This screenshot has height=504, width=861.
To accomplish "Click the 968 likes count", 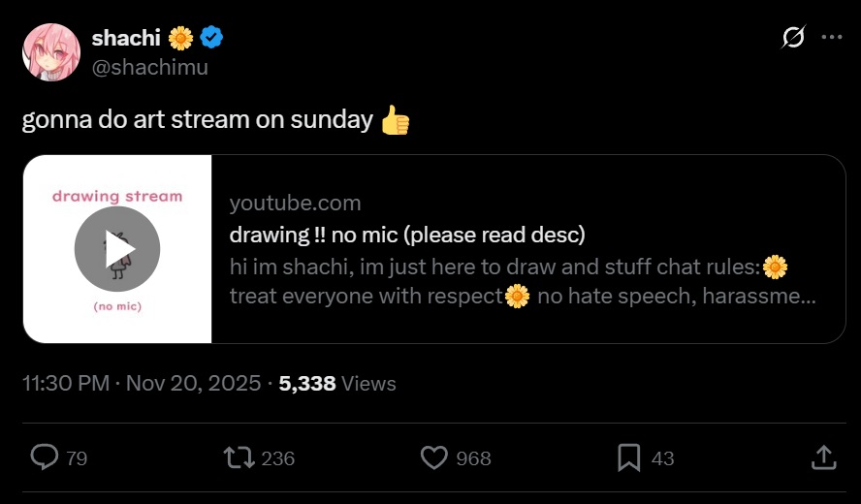I will click(x=473, y=458).
